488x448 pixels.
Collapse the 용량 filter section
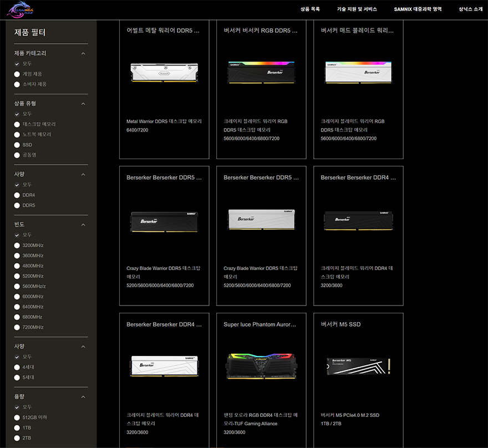click(x=83, y=397)
